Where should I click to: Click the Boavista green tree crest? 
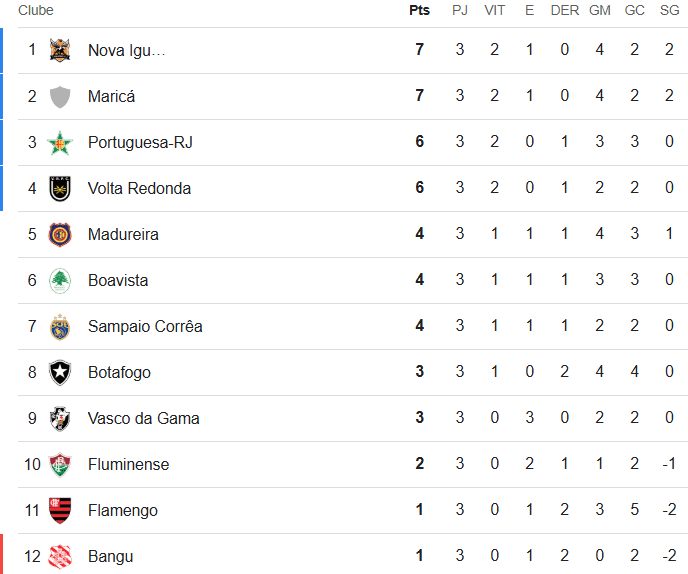(60, 280)
